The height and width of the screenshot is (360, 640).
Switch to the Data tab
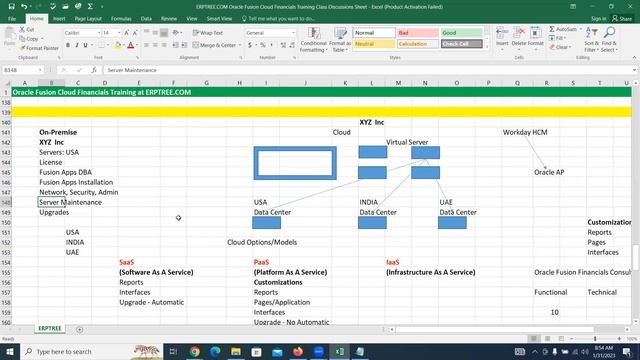pyautogui.click(x=146, y=18)
